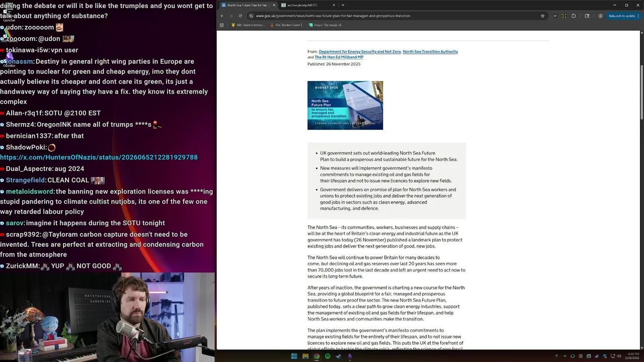644x362 pixels.
Task: Click chat username 'ShadowPoki'
Action: point(26,147)
